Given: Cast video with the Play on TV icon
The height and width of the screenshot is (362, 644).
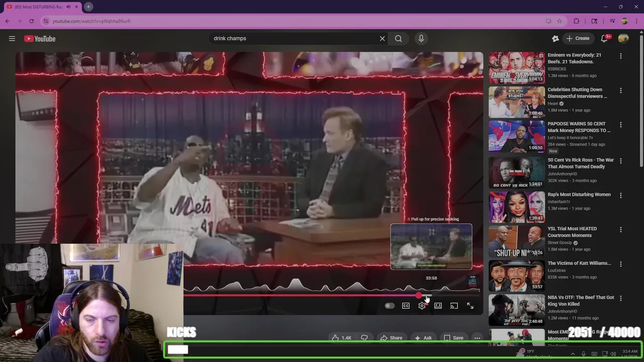Looking at the screenshot, I should pos(454,306).
